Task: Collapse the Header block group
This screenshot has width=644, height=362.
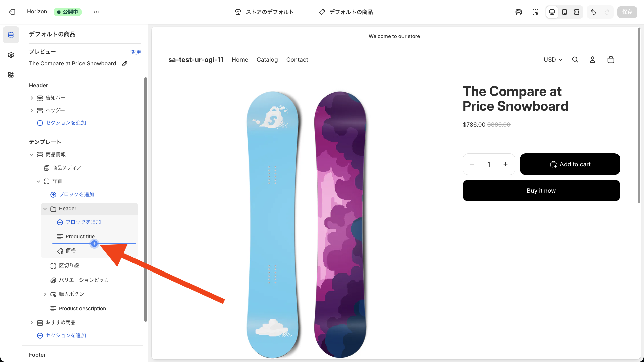Action: click(45, 209)
